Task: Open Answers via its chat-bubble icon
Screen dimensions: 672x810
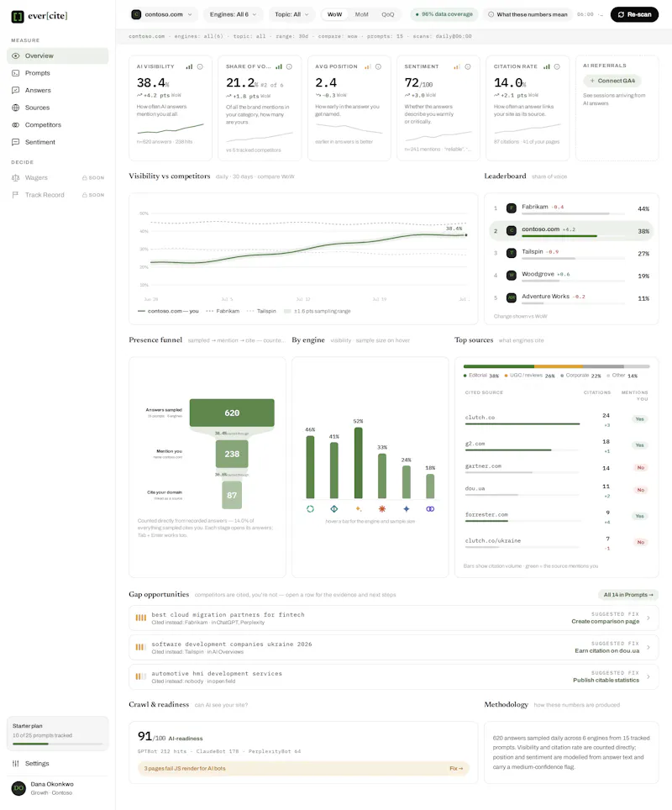Action: pyautogui.click(x=15, y=91)
